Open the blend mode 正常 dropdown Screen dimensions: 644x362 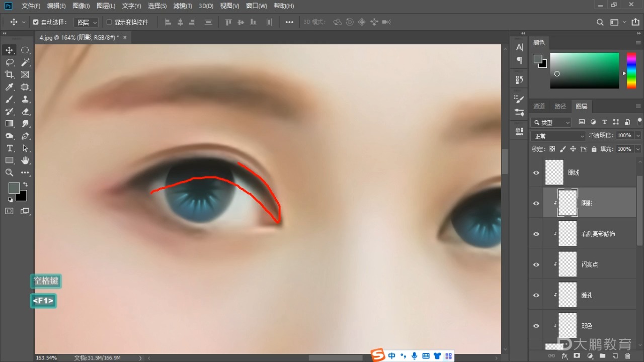558,136
